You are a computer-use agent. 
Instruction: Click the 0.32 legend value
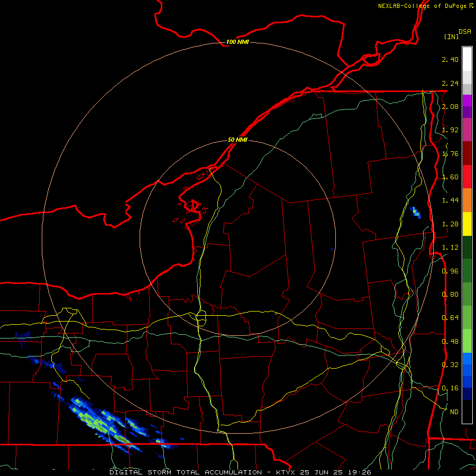coord(450,365)
